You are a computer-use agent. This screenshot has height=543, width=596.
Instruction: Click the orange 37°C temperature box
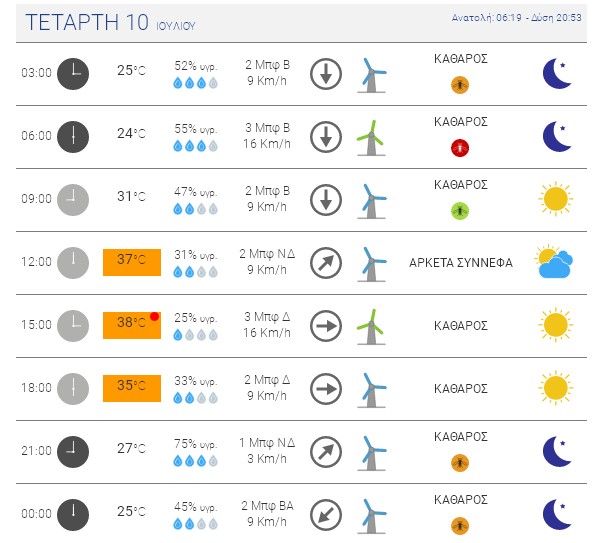click(x=132, y=262)
